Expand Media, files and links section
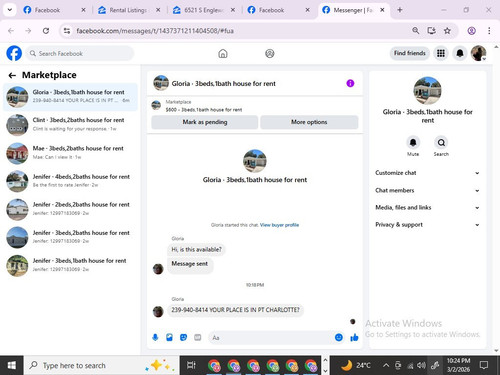The height and width of the screenshot is (375, 500). [427, 207]
